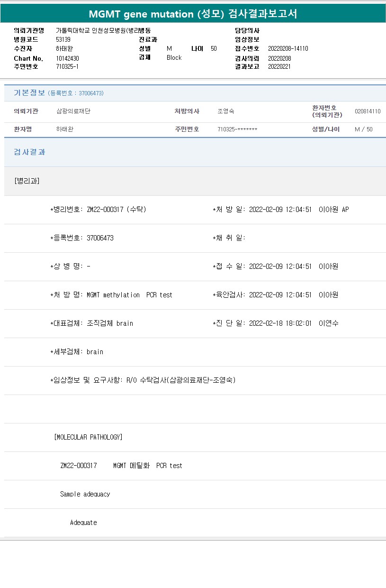The height and width of the screenshot is (588, 386).
Task: Click the diagnosis date 2022-02-18 18:02:01
Action: 280,323
